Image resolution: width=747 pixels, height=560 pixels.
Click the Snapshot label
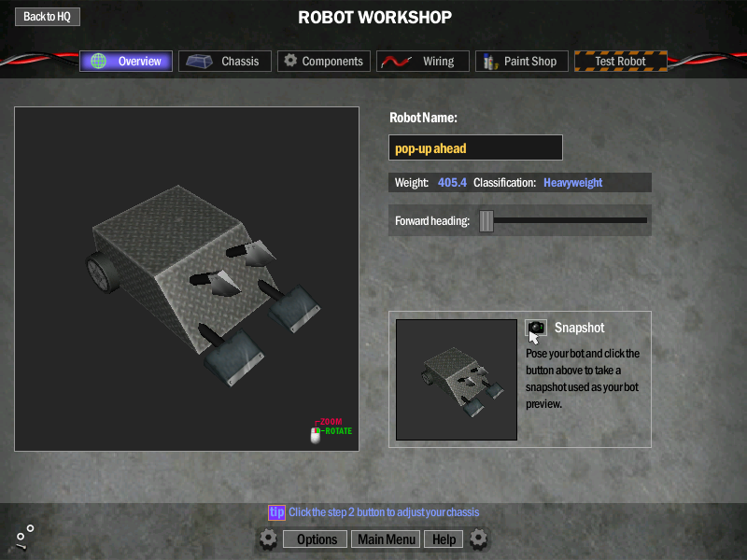coord(579,328)
